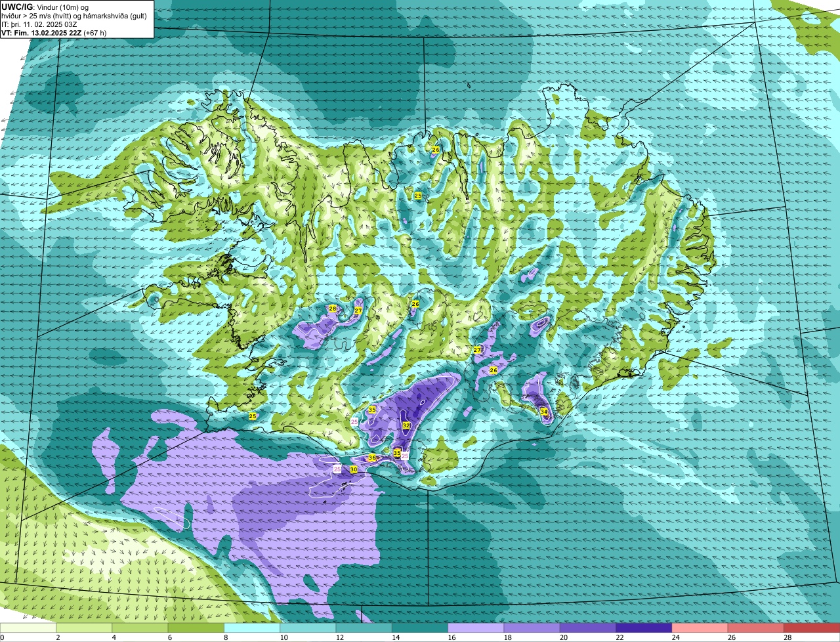Click the yellow 36 gust label
Image resolution: width=840 pixels, height=642 pixels.
pyautogui.click(x=371, y=458)
